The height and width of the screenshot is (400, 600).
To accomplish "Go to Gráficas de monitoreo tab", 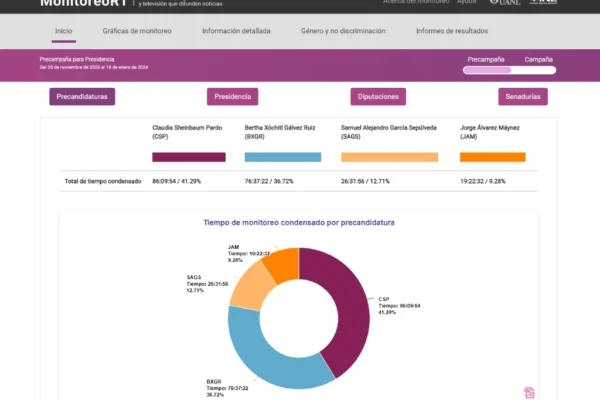I will coord(137,31).
